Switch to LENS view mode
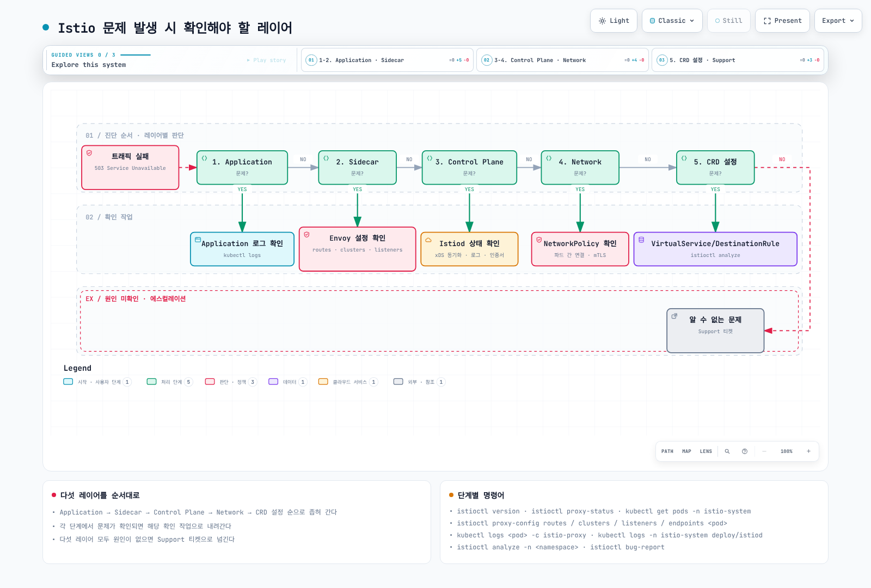This screenshot has width=871, height=588. coord(706,451)
